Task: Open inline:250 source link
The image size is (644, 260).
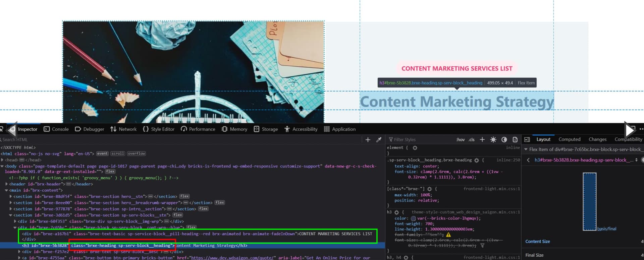Action: [x=508, y=160]
